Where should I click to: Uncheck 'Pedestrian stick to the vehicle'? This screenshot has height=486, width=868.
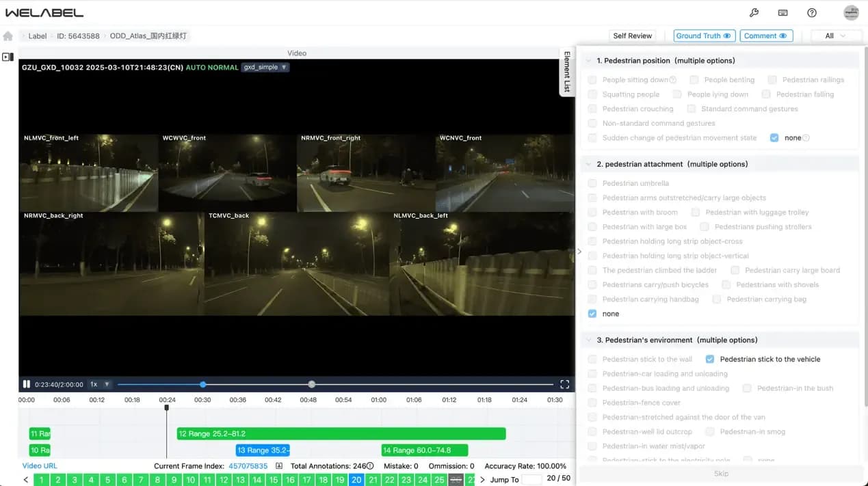pyautogui.click(x=710, y=359)
